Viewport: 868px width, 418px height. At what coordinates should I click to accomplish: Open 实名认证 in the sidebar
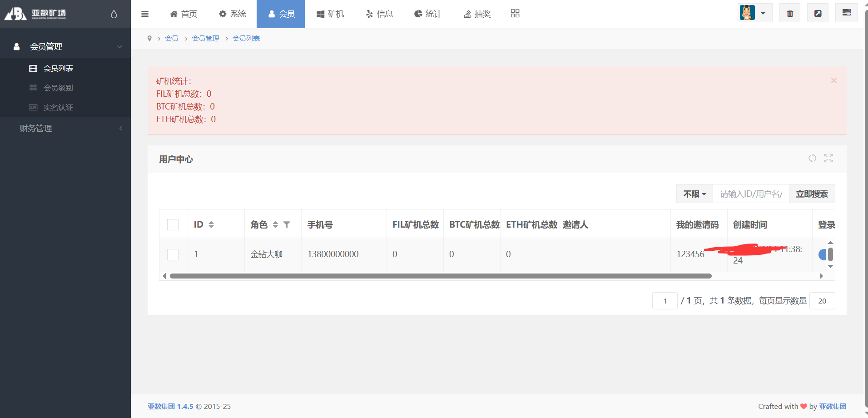tap(58, 108)
